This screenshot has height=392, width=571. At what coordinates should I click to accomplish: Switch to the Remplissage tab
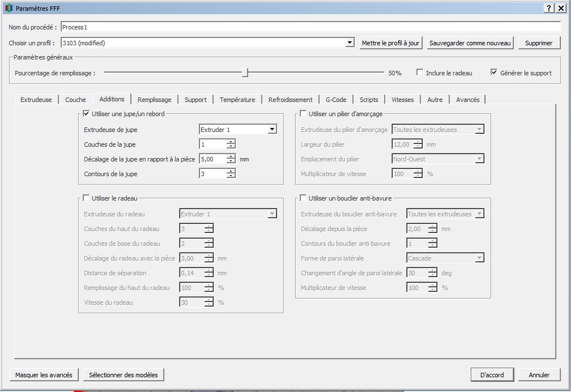coord(154,100)
